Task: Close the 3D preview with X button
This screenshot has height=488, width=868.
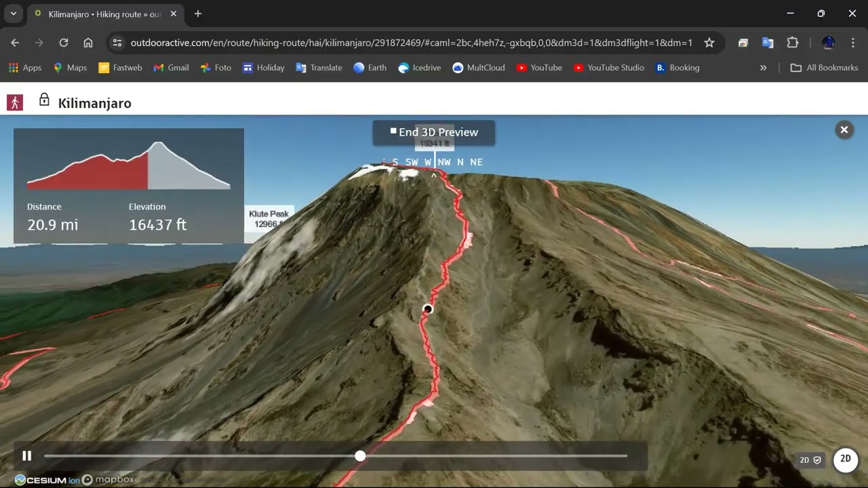Action: (x=844, y=129)
